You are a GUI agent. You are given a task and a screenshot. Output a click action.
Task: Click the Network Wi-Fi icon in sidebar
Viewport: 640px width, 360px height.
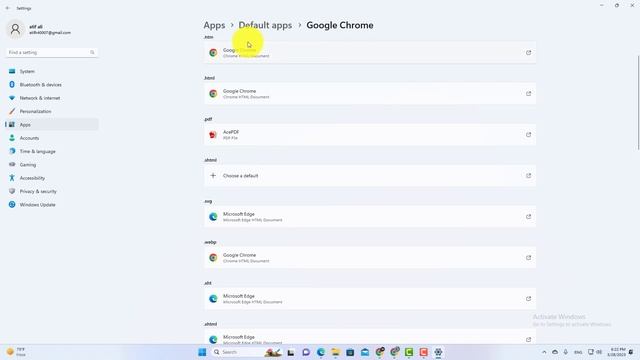pyautogui.click(x=12, y=98)
